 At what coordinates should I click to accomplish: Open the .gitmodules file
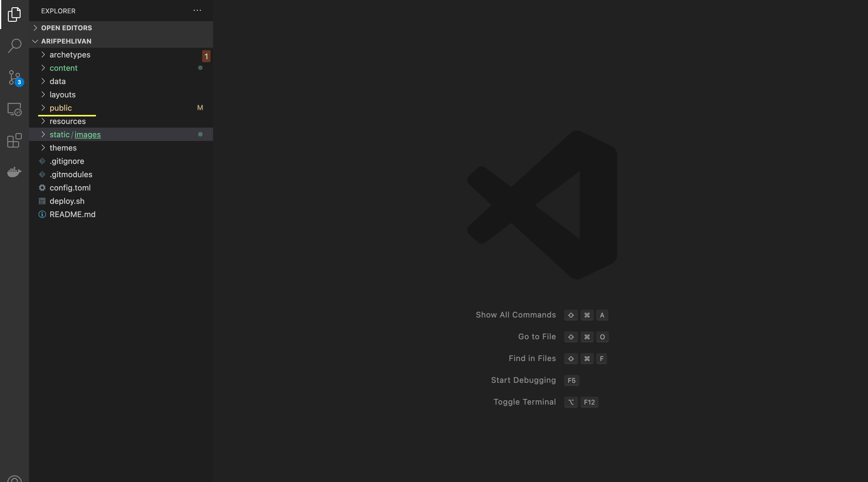coord(121,174)
